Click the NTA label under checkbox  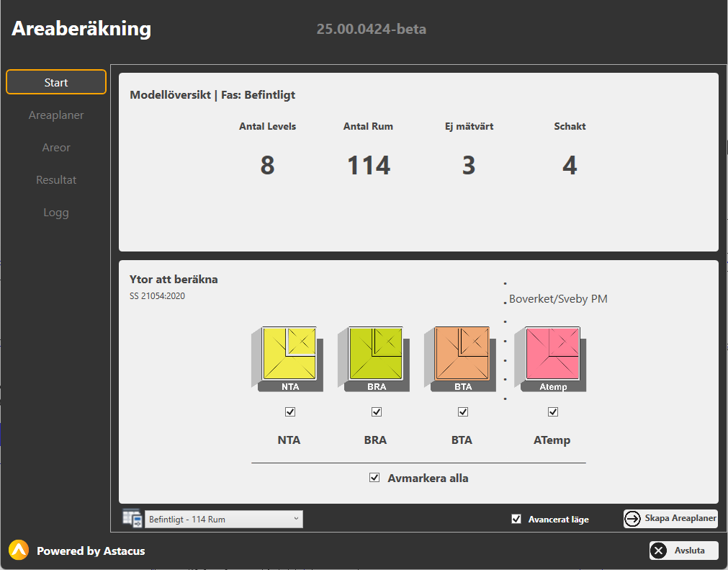pyautogui.click(x=289, y=440)
